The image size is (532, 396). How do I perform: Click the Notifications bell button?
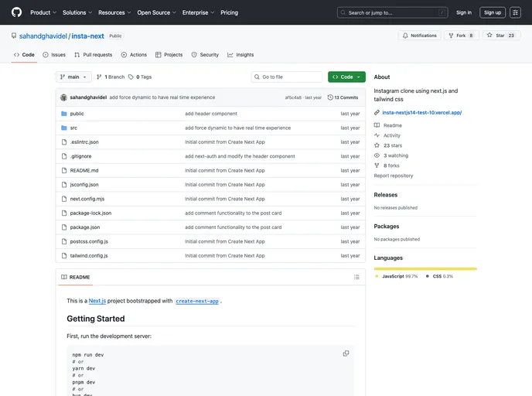[x=419, y=36]
